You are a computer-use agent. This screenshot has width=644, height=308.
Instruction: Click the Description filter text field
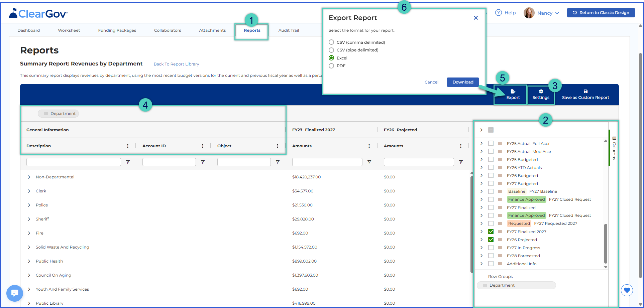point(74,162)
